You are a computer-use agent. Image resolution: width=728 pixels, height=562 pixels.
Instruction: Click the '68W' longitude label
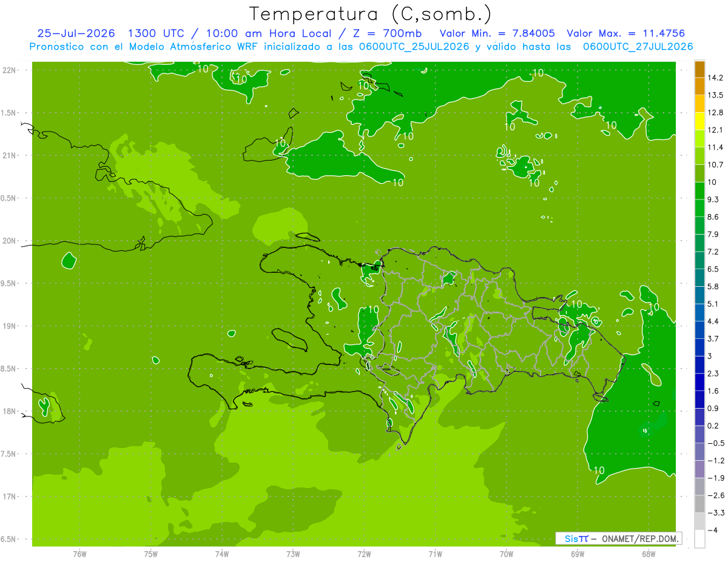648,554
